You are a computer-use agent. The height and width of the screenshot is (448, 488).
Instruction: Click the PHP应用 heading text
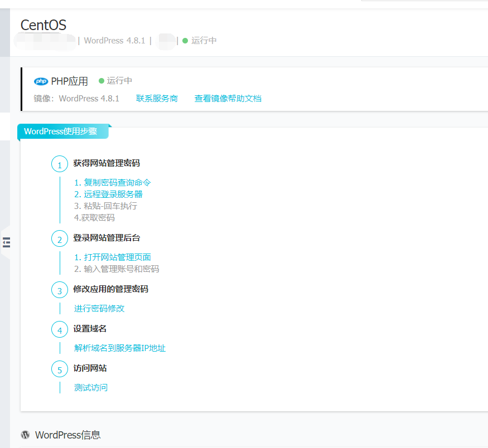(x=69, y=81)
